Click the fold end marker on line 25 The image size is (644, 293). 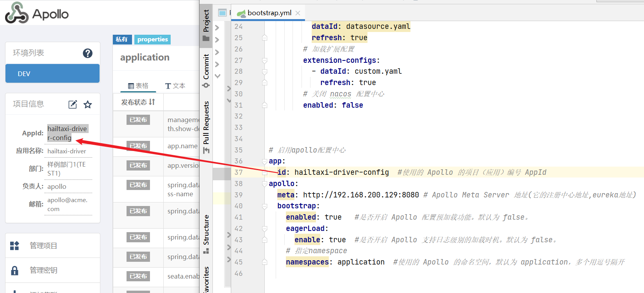point(265,38)
